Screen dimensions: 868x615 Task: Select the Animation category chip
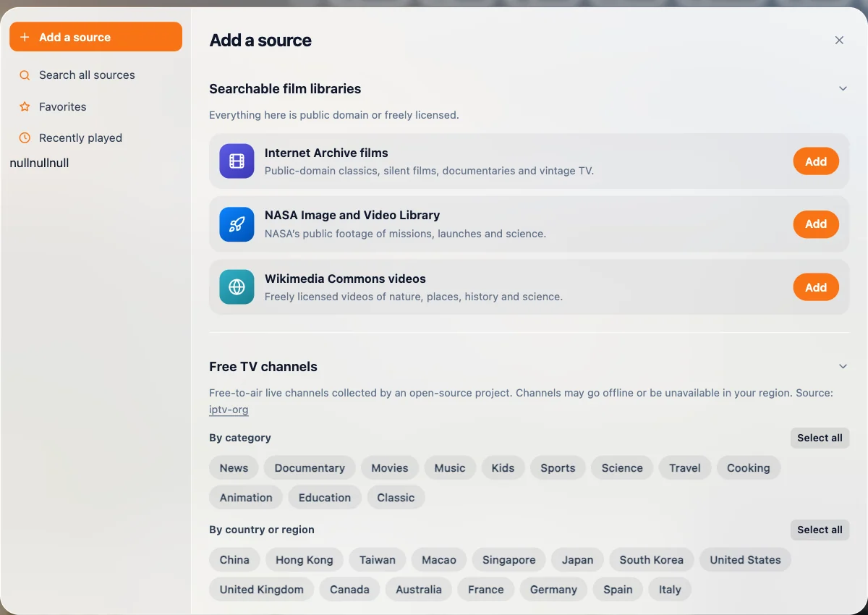(246, 498)
